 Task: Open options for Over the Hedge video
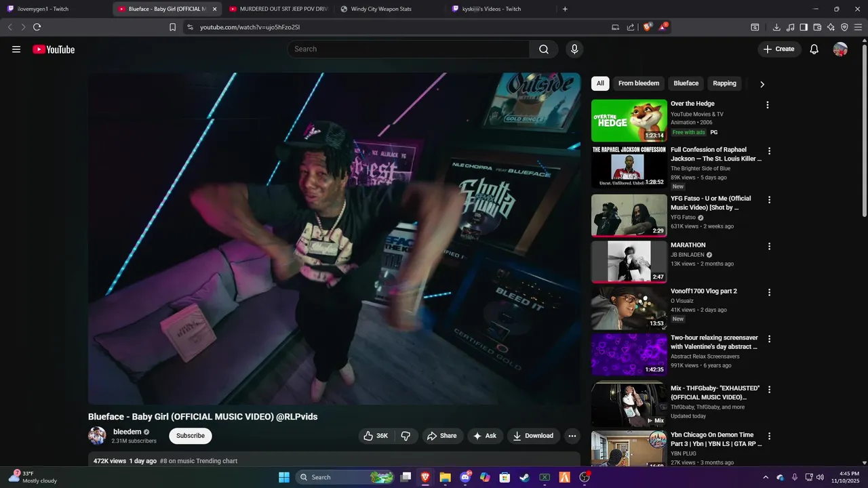[768, 105]
